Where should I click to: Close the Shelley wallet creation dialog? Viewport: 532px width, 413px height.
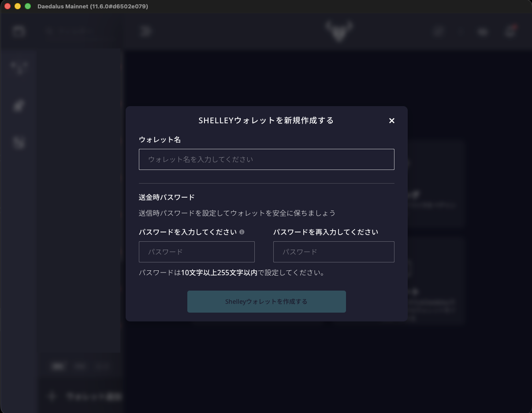(x=391, y=121)
